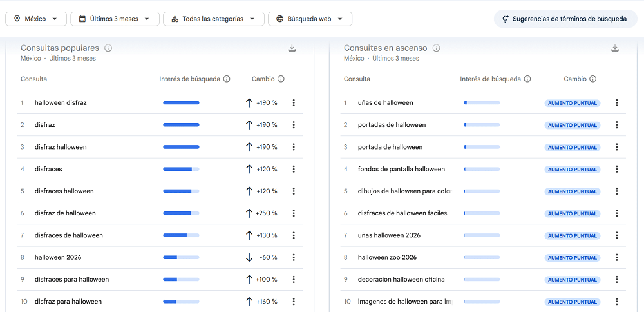Screen dimensions: 644x312
Task: Open options menu for fondos de pantalla halloween
Action: (616, 169)
